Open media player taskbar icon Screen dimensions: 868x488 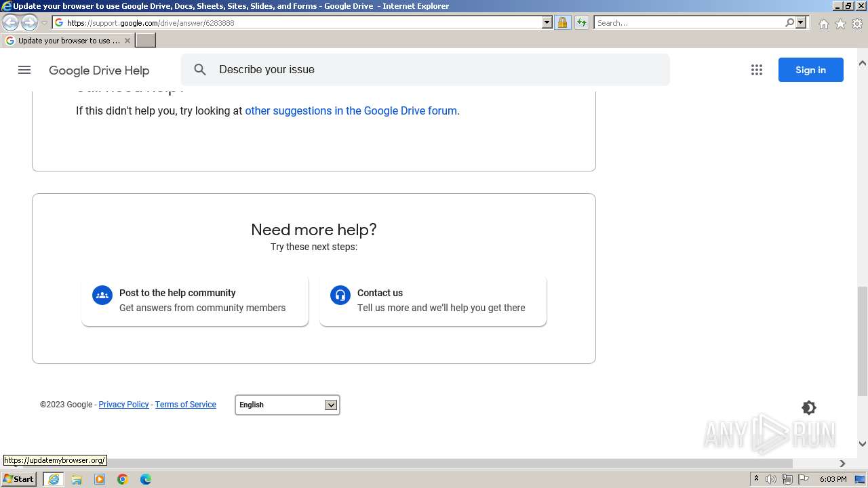100,479
